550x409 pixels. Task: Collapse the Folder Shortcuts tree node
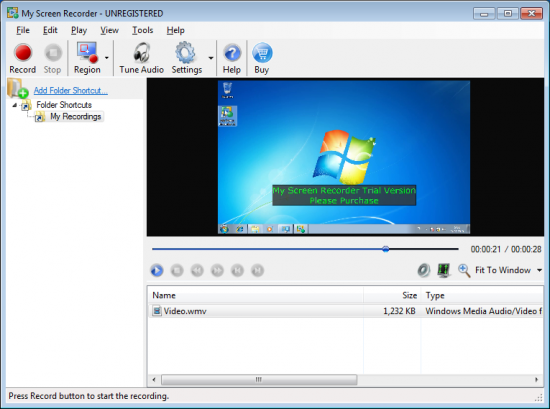coord(14,105)
